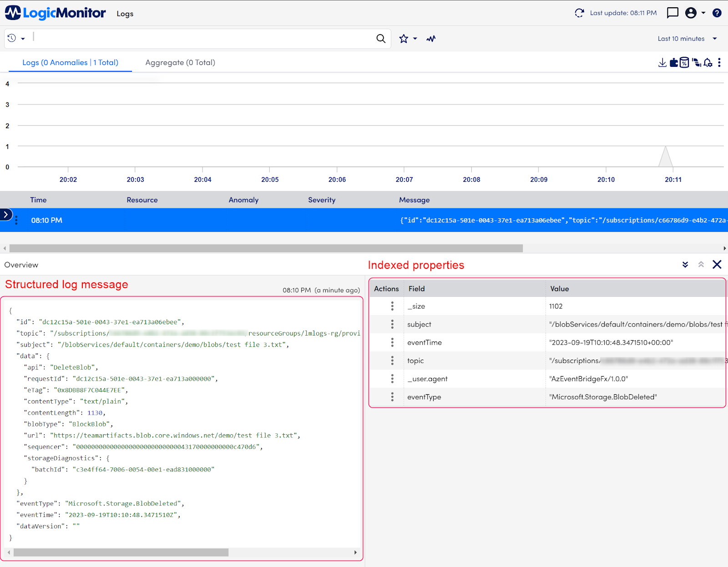The width and height of the screenshot is (728, 567).
Task: Run the search with the magnifier icon
Action: point(380,39)
